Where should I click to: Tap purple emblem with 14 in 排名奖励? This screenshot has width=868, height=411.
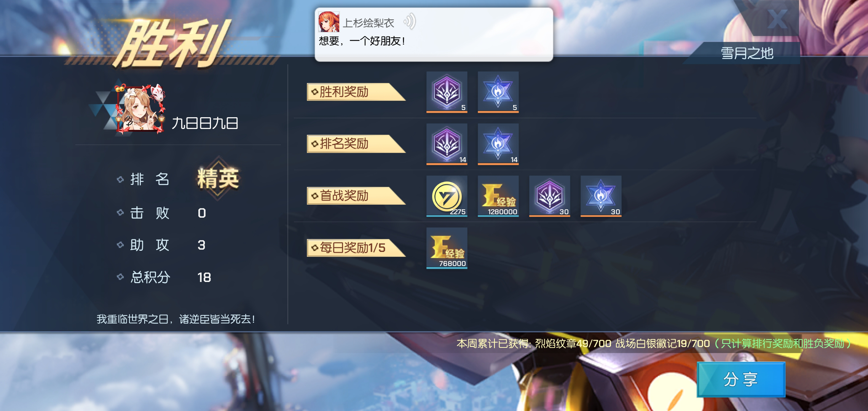point(447,144)
